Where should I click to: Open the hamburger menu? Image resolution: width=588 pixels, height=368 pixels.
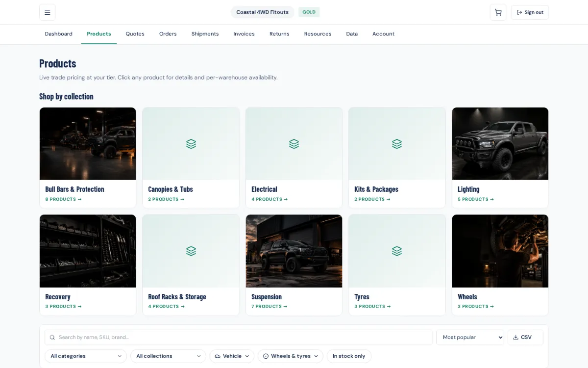pyautogui.click(x=48, y=12)
